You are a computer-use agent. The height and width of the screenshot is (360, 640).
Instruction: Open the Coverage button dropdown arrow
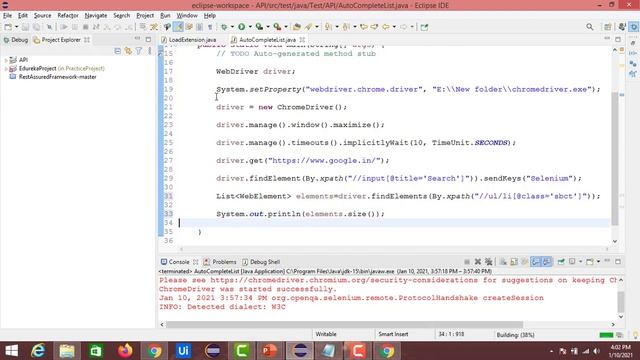(x=268, y=27)
